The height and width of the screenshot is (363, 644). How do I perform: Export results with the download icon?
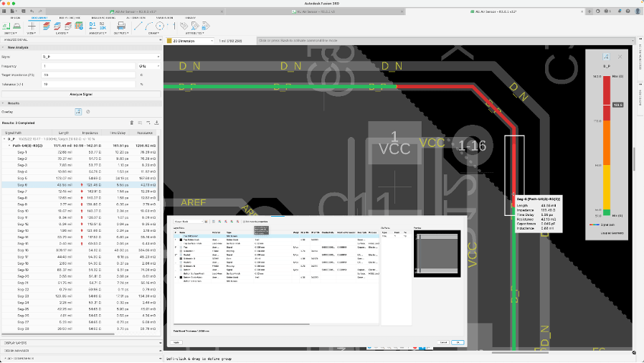pyautogui.click(x=156, y=123)
